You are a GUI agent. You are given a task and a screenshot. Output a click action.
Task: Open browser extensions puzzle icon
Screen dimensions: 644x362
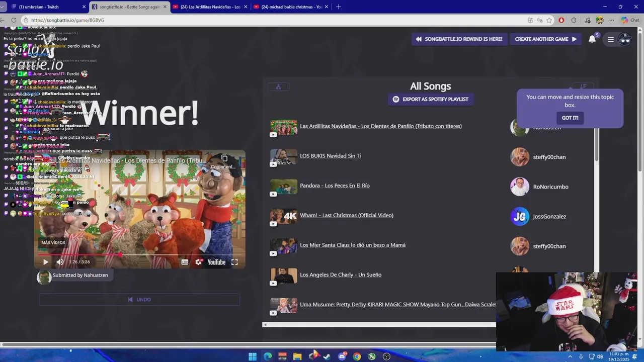[574, 20]
